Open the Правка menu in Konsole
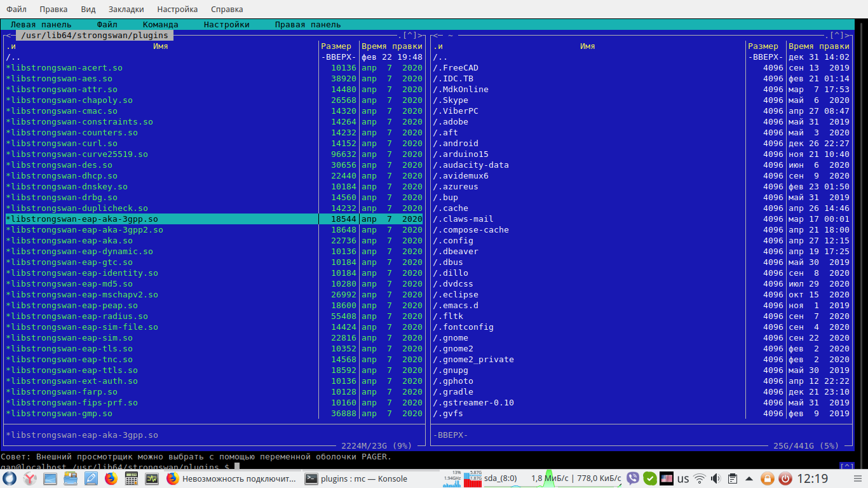Image resolution: width=868 pixels, height=488 pixels. (53, 10)
